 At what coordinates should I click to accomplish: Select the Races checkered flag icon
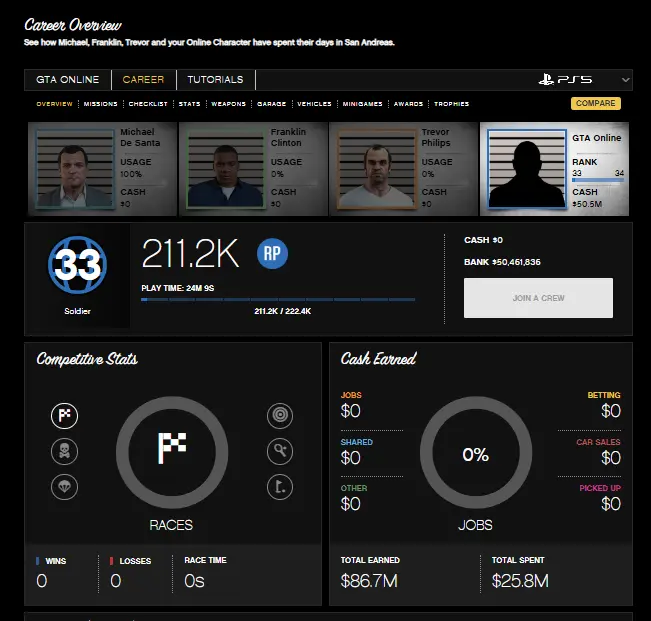64,417
